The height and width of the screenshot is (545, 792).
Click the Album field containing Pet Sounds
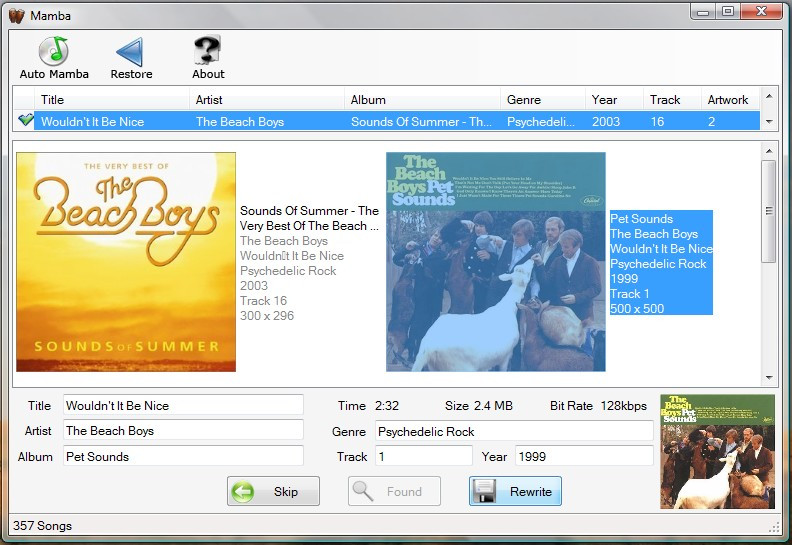click(183, 456)
